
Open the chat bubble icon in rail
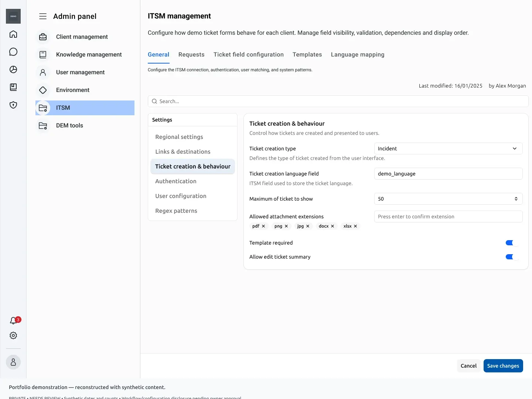point(13,52)
